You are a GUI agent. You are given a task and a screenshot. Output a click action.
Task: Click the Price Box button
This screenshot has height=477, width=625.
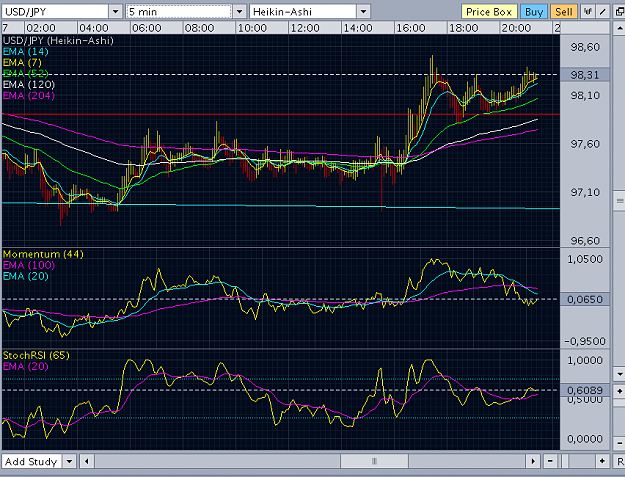click(489, 12)
